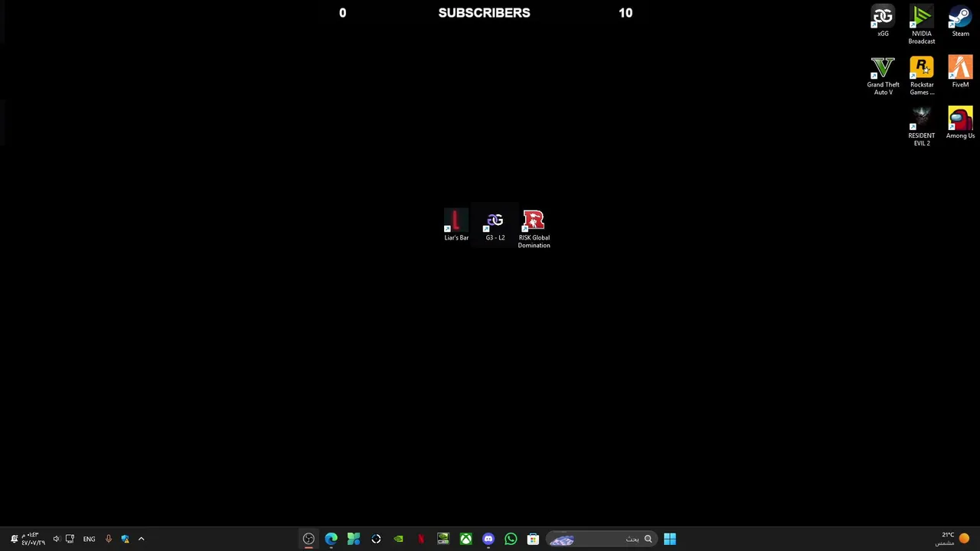
Task: Open the weather widget showing 21°C
Action: (x=952, y=539)
